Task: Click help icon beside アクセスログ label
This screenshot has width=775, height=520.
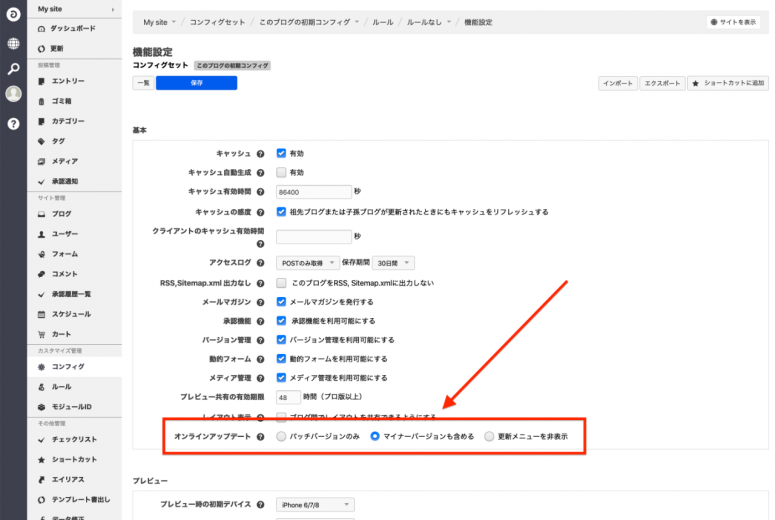Action: 261,263
